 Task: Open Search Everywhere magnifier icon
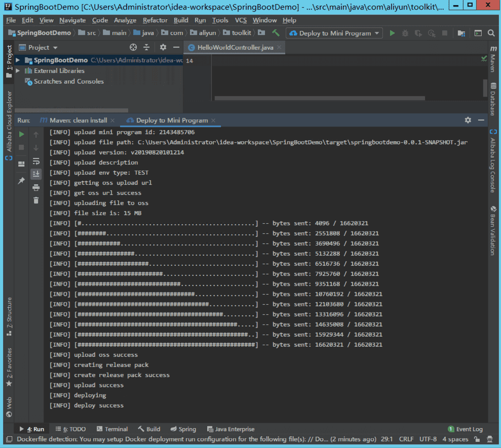[x=491, y=33]
